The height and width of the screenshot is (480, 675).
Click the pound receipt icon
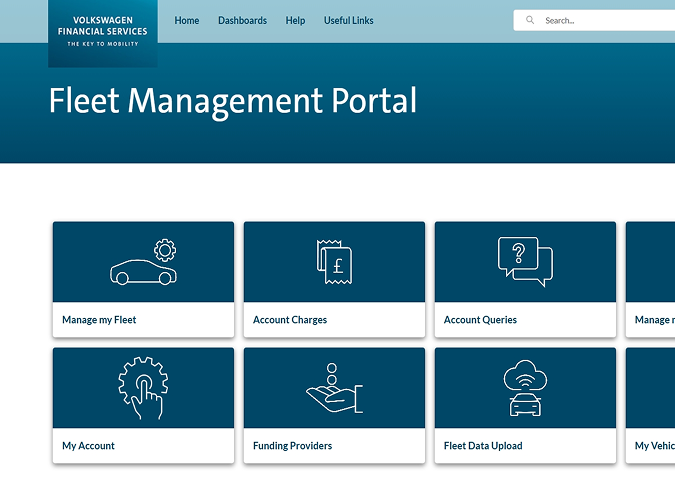coord(334,262)
